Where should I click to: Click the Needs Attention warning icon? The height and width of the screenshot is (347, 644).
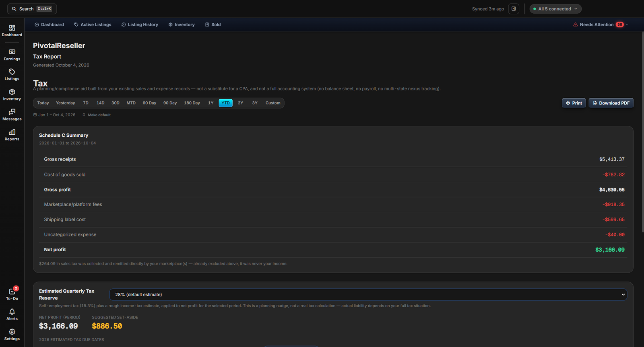pos(575,25)
